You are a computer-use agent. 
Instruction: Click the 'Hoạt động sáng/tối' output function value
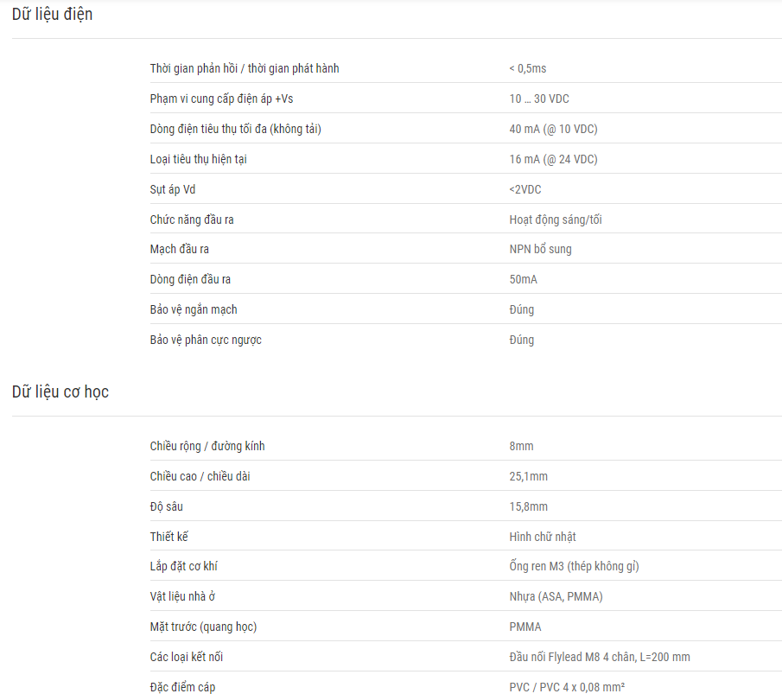556,220
